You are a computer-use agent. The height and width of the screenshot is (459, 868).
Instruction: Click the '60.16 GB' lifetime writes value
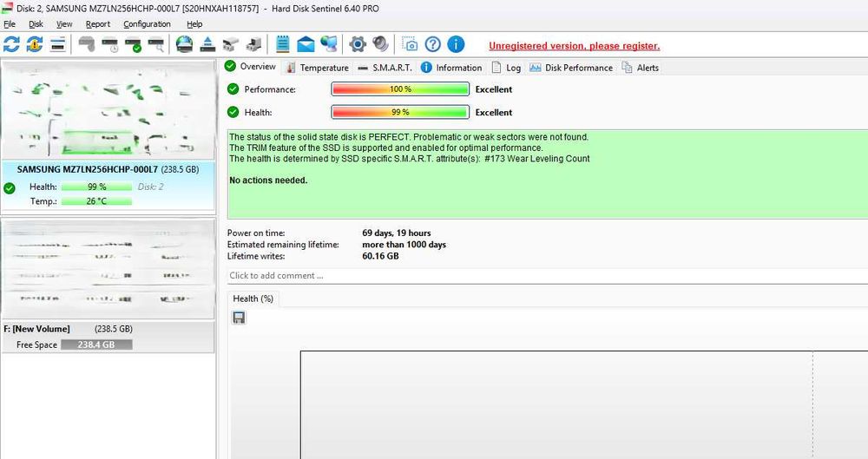pos(380,256)
